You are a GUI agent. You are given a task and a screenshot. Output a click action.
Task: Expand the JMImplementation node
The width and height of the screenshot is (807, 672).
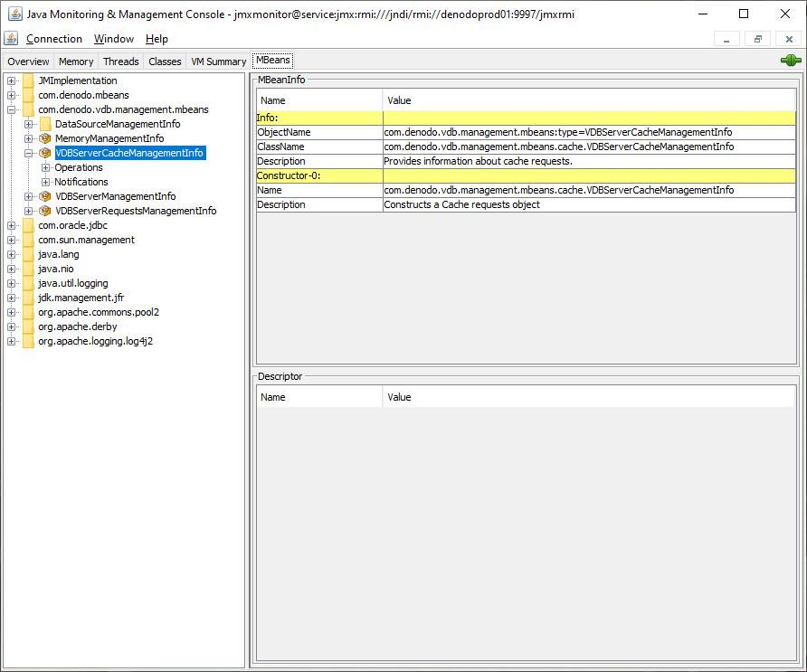[12, 80]
